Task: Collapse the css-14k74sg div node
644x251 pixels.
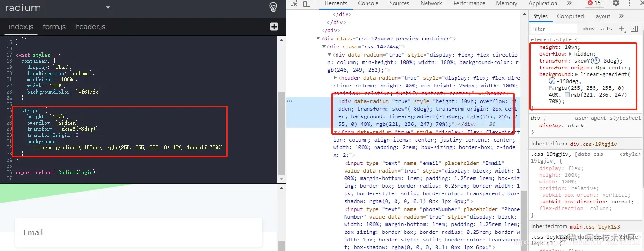Action: pyautogui.click(x=324, y=47)
